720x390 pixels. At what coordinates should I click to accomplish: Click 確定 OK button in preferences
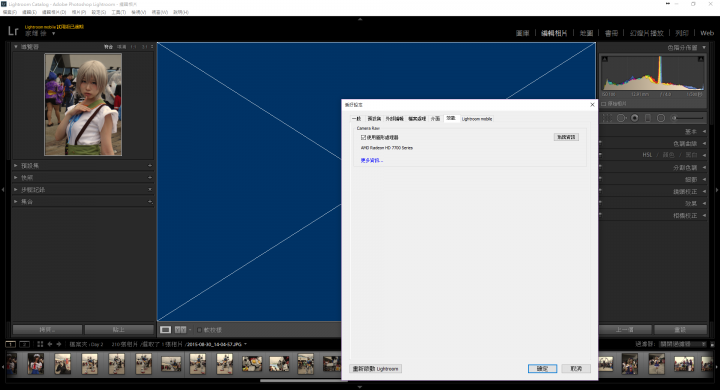tap(542, 369)
